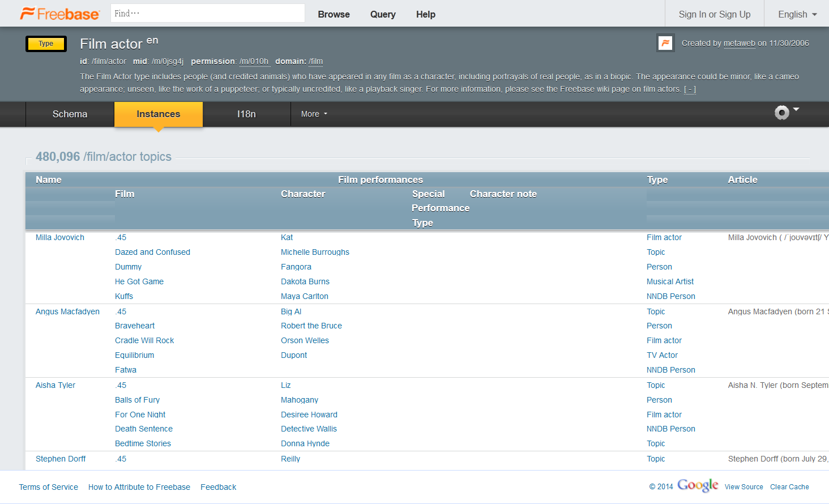Screen dimensions: 829x504
Task: Click the Name column header
Action: [49, 180]
